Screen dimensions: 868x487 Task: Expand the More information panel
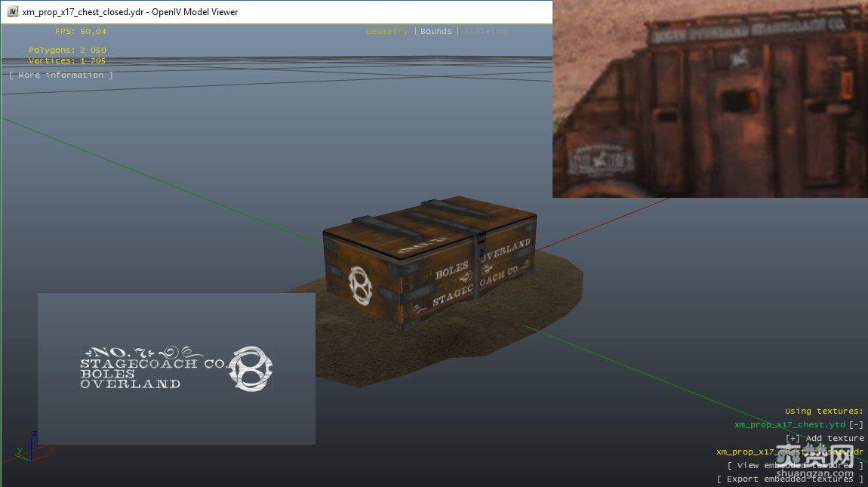(x=61, y=75)
